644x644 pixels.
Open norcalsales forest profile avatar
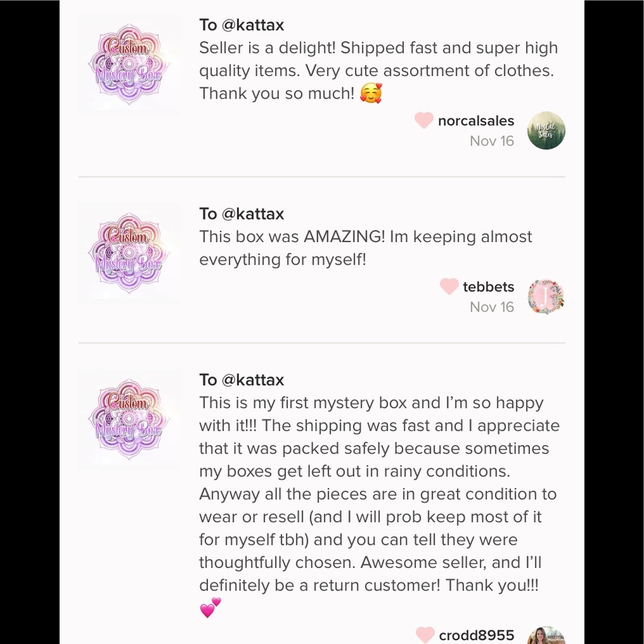pyautogui.click(x=546, y=131)
